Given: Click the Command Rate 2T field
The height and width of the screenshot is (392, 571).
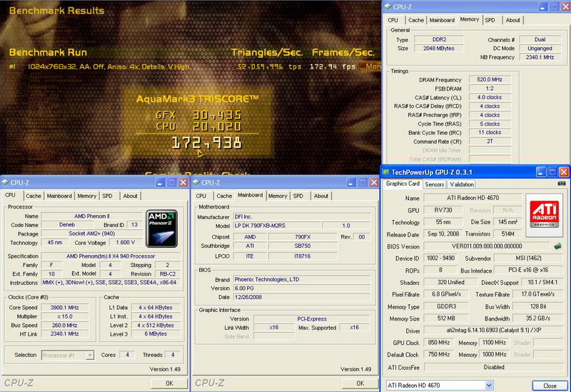Looking at the screenshot, I should coord(490,141).
